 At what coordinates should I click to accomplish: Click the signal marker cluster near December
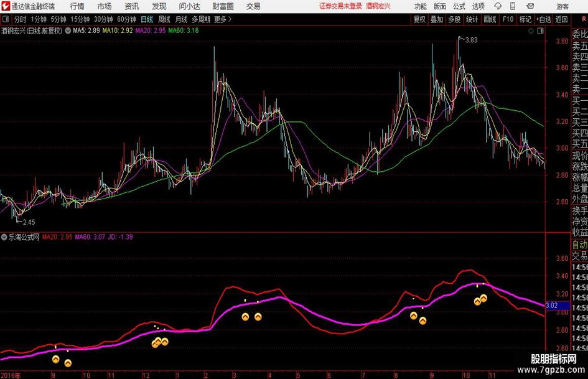click(160, 342)
